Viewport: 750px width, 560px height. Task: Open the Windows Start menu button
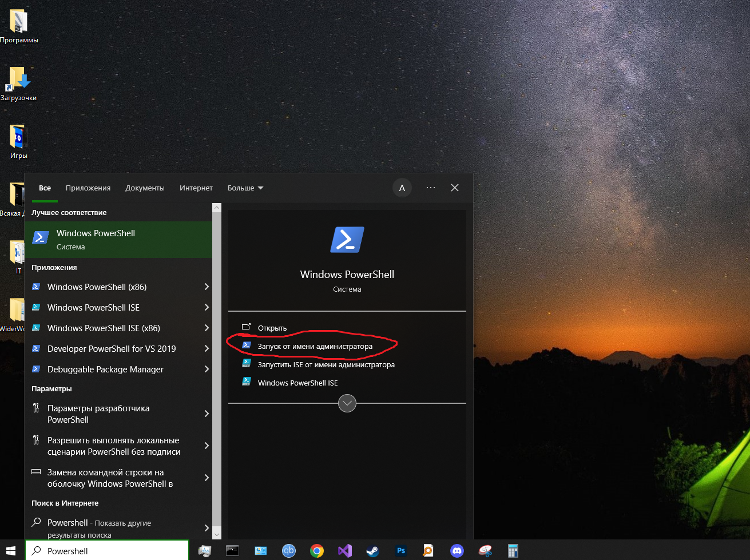(12, 551)
